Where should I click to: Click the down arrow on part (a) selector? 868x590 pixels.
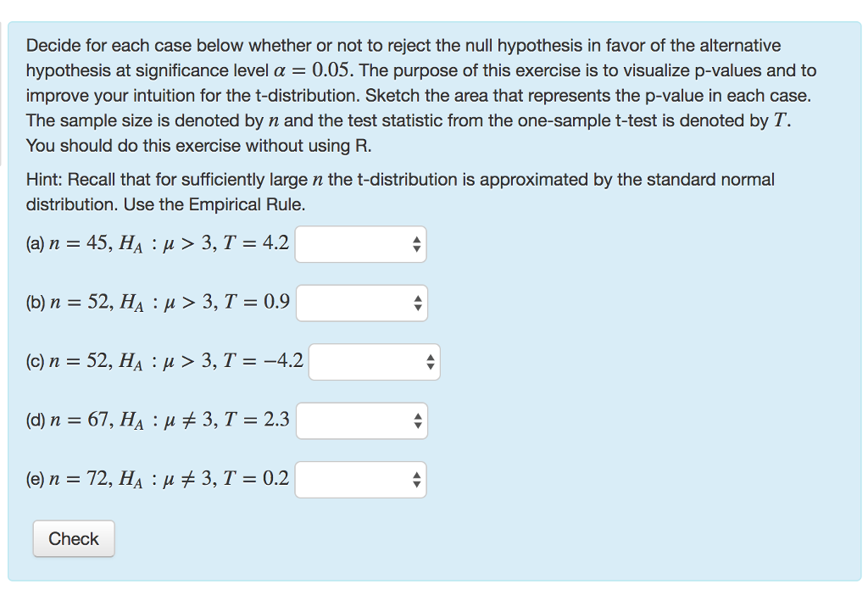[x=419, y=247]
